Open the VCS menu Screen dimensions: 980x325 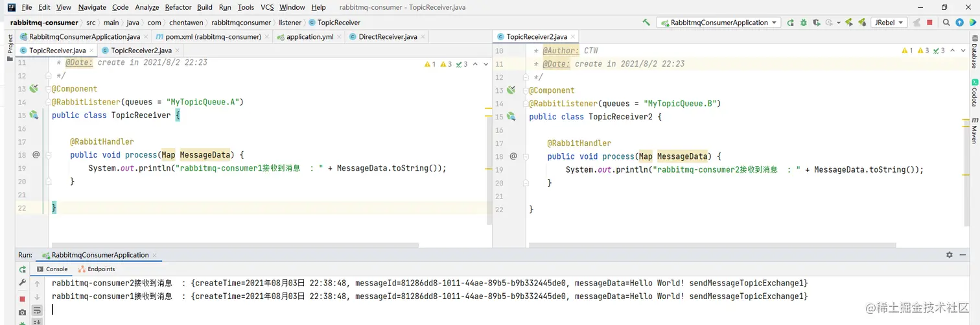(267, 7)
